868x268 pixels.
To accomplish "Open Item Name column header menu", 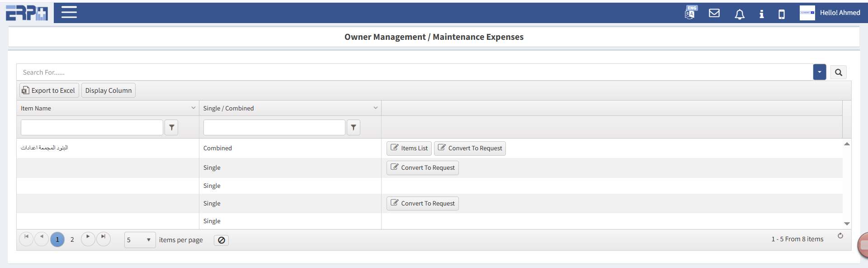I will click(193, 108).
